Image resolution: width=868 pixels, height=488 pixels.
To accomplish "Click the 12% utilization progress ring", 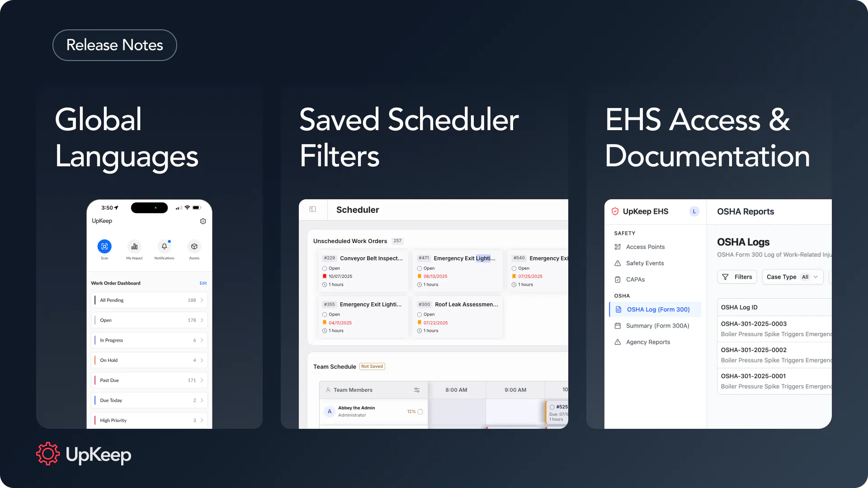I will tap(420, 412).
